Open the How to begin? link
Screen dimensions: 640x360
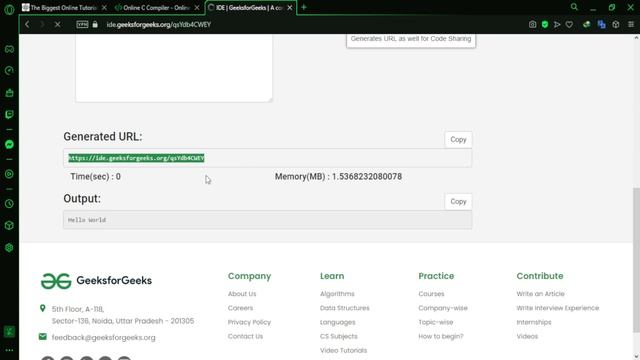[441, 336]
